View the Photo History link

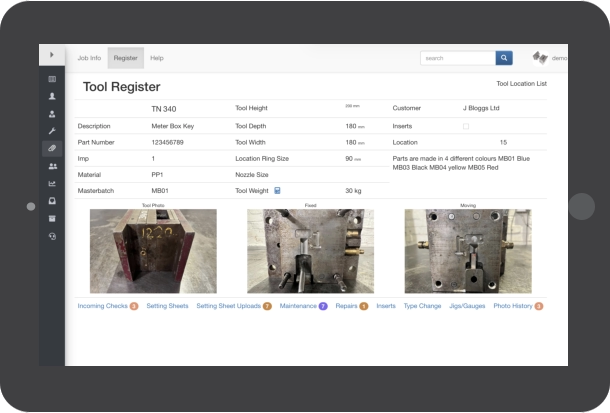(x=512, y=306)
